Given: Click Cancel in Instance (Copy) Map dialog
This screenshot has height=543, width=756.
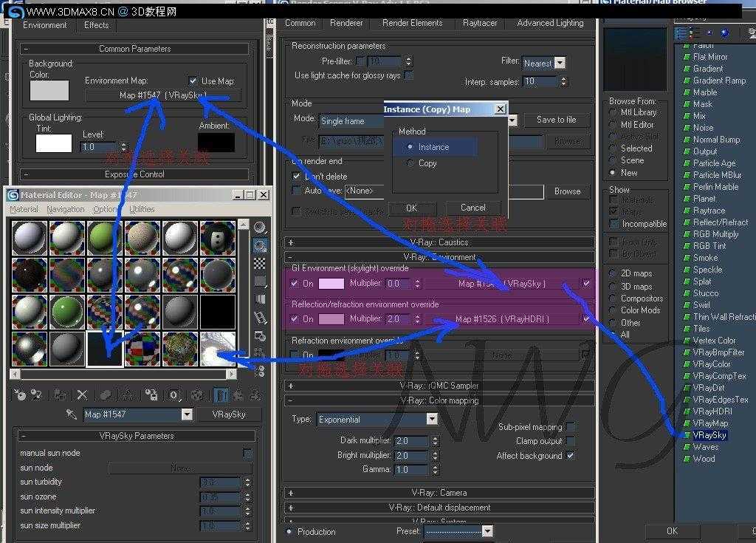Looking at the screenshot, I should 473,208.
